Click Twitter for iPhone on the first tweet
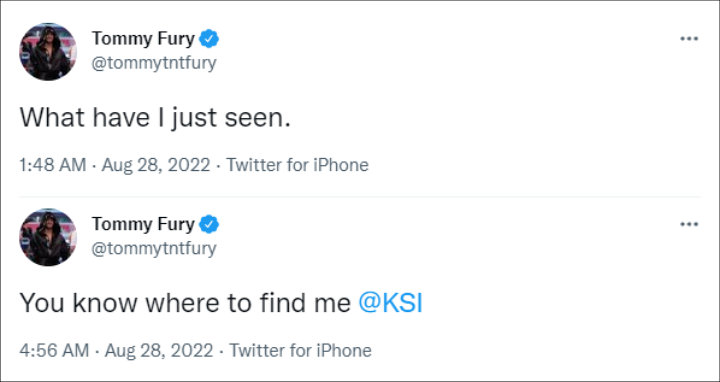 (298, 165)
